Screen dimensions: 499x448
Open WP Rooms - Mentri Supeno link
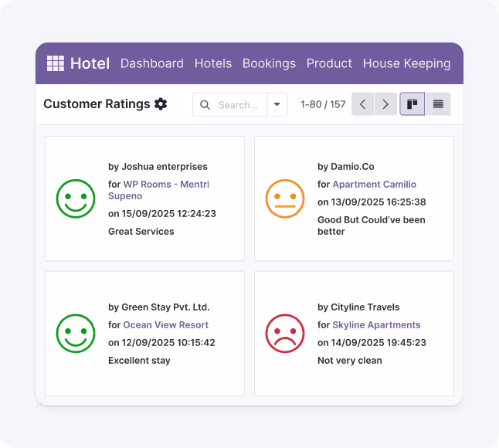159,190
